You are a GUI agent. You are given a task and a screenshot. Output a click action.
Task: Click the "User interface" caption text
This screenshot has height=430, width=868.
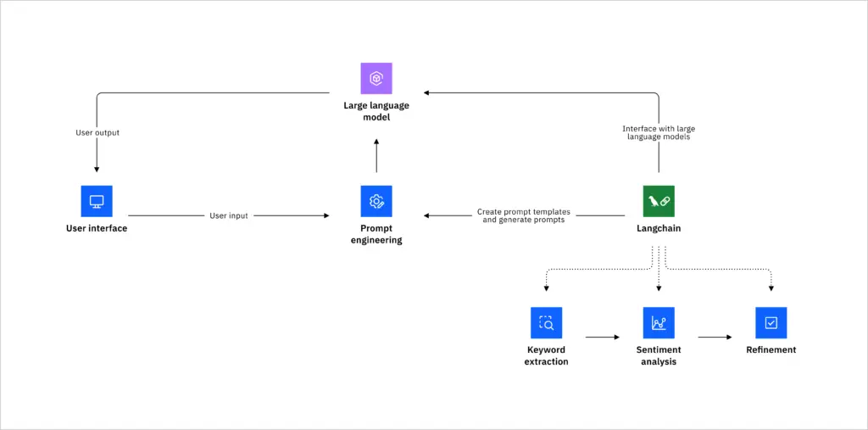coord(97,228)
